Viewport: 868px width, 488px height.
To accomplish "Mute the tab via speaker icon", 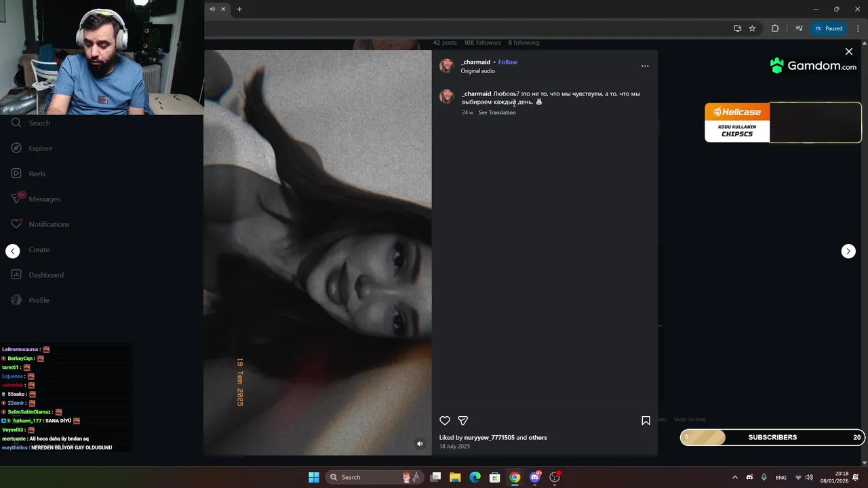I will point(212,9).
